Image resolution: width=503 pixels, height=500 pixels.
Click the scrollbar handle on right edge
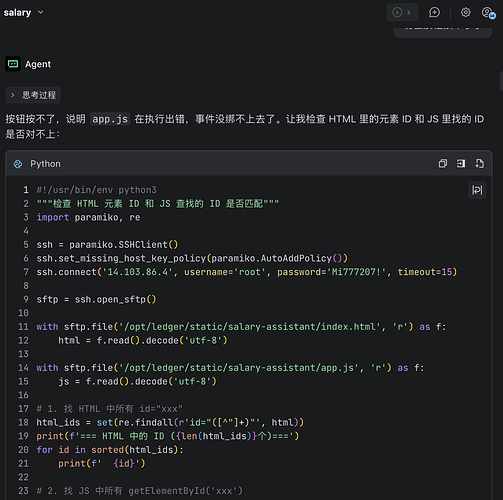501,81
